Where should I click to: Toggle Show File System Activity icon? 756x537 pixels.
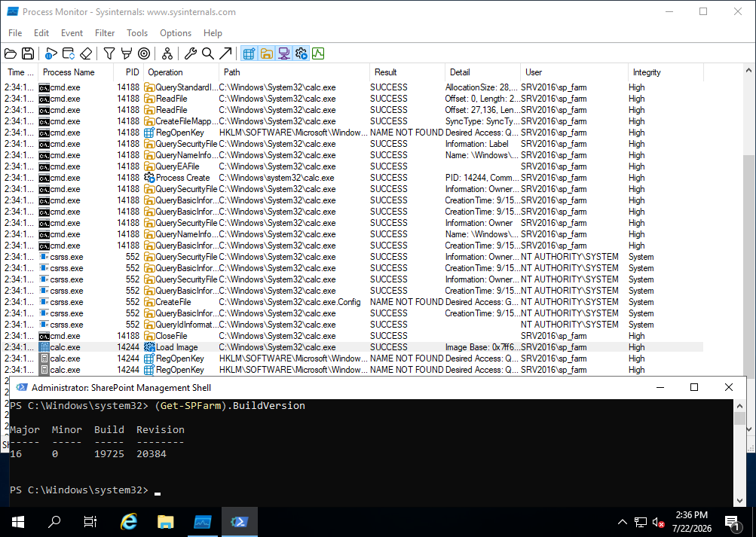[x=267, y=53]
